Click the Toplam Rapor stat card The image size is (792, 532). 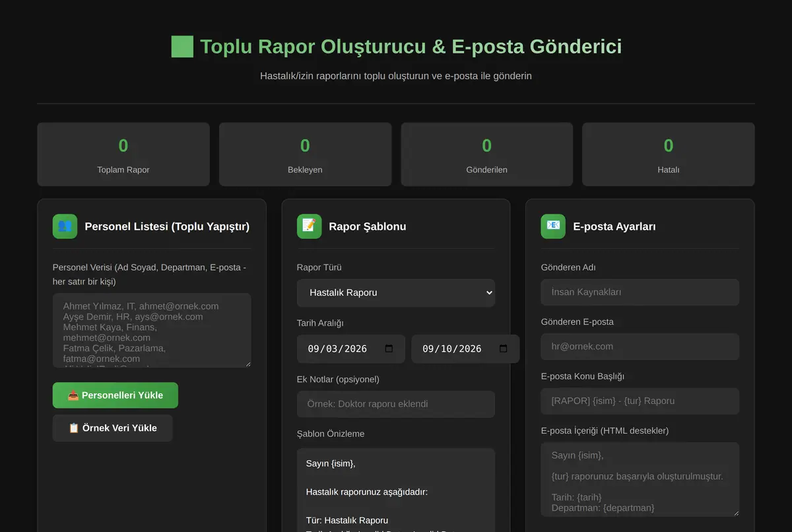click(x=123, y=154)
